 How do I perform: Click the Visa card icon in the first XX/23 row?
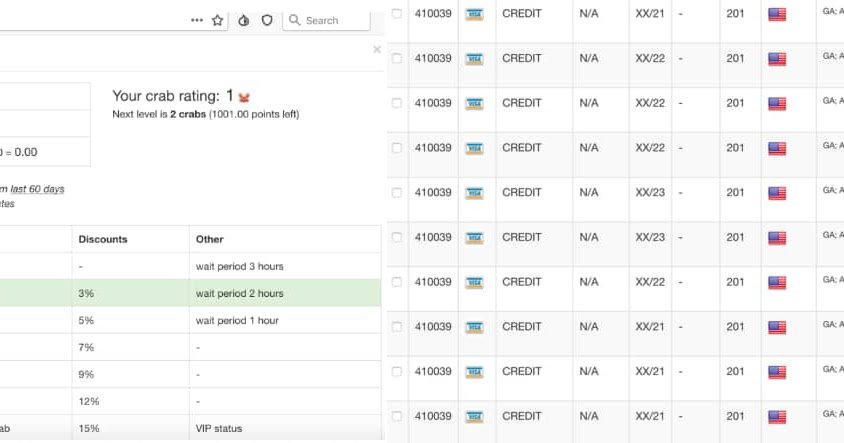tap(474, 193)
